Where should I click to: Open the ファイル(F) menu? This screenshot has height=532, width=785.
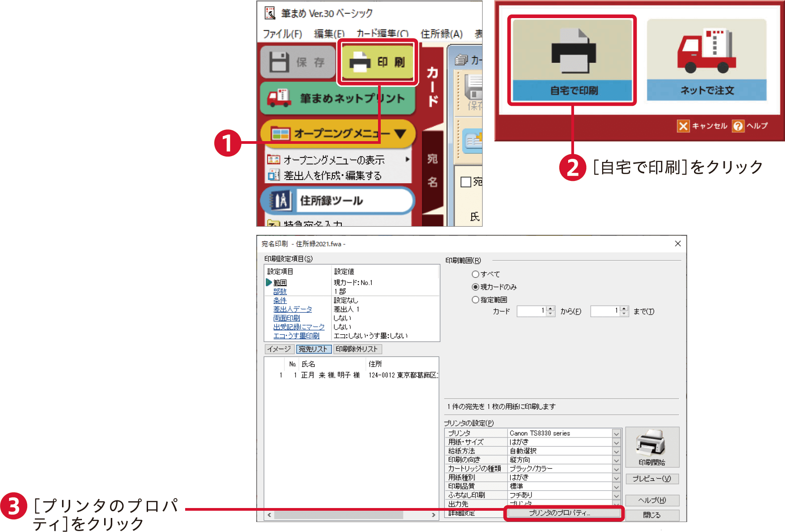click(x=282, y=34)
